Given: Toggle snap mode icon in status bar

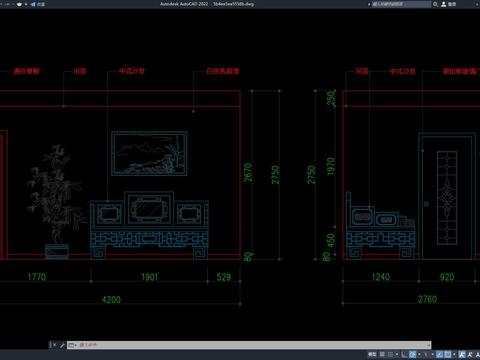Looking at the screenshot, I should (x=390, y=354).
